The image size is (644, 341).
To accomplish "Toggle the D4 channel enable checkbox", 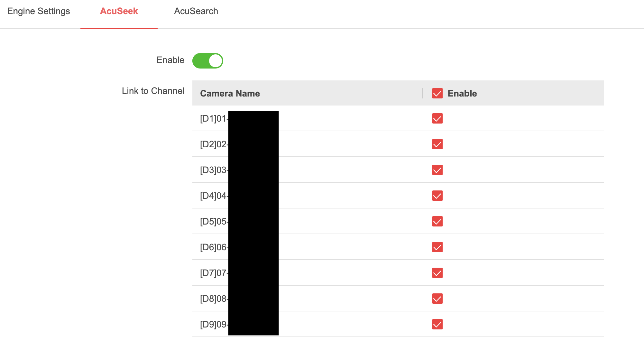I will click(437, 196).
